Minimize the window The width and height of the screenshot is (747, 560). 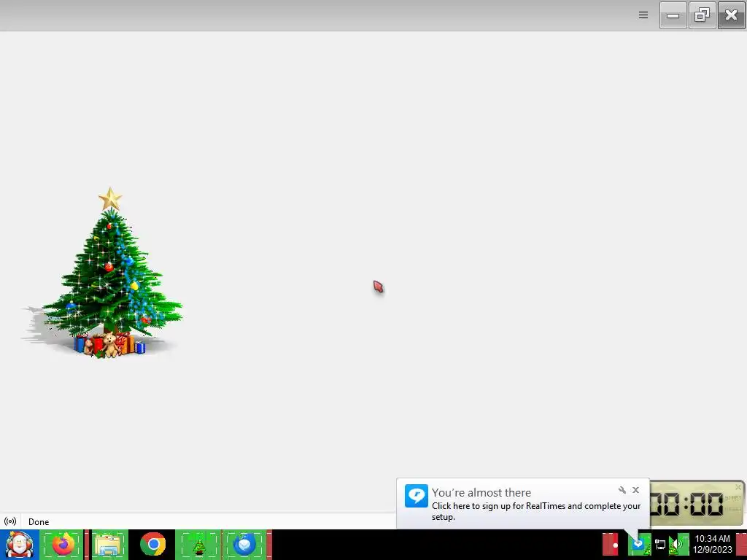click(673, 15)
